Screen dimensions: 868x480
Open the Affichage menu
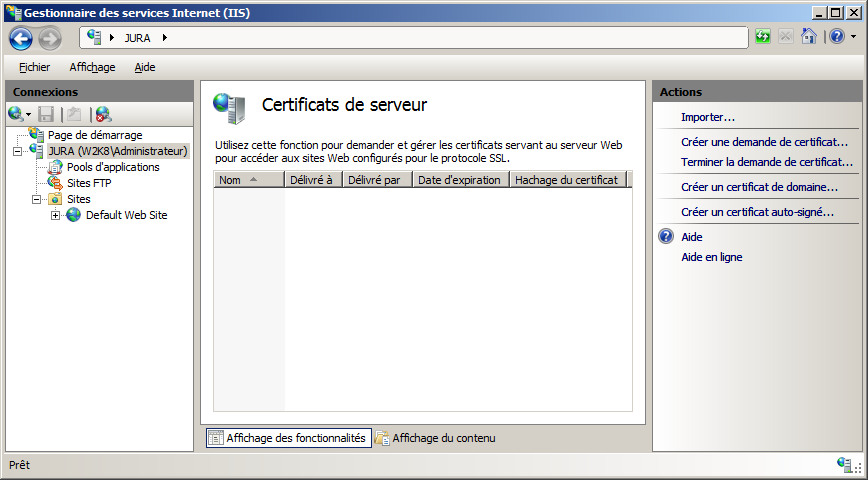pyautogui.click(x=92, y=67)
